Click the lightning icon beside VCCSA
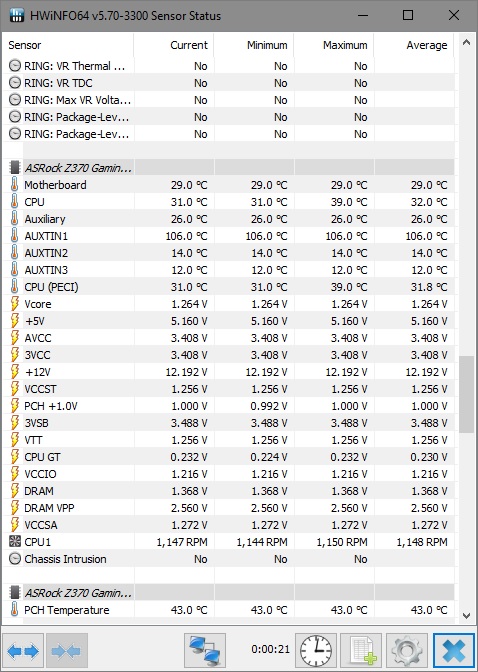The width and height of the screenshot is (478, 672). [15, 525]
